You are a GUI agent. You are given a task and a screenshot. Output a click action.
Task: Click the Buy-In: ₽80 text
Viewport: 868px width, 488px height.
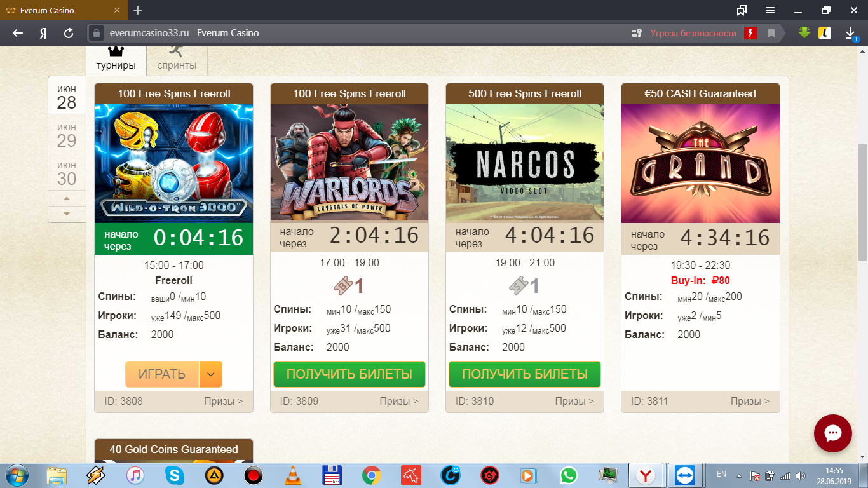coord(700,280)
